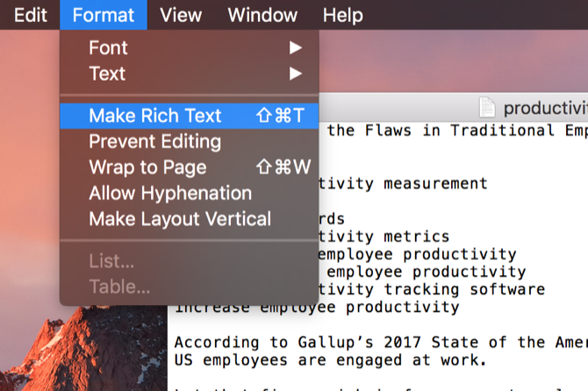Click the document proxy icon in title bar

coord(488,108)
